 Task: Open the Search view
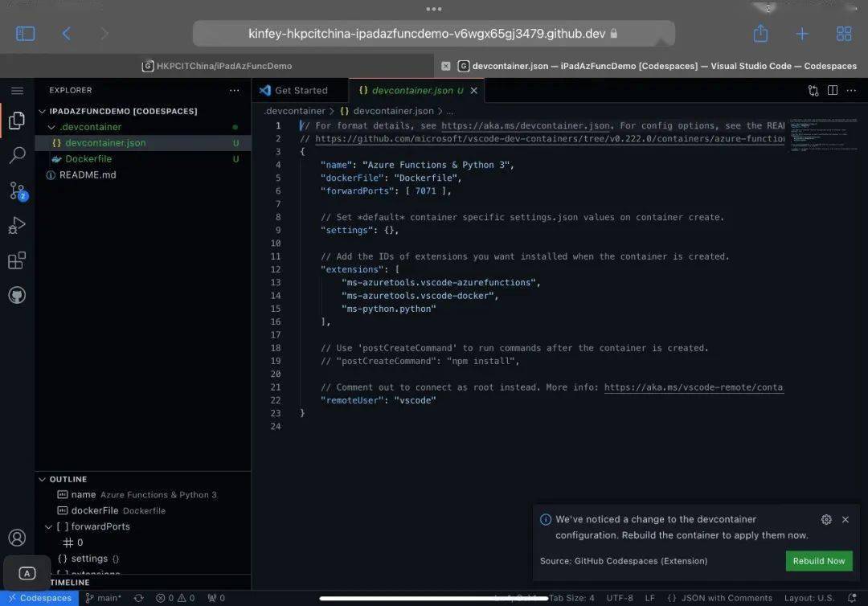point(17,154)
